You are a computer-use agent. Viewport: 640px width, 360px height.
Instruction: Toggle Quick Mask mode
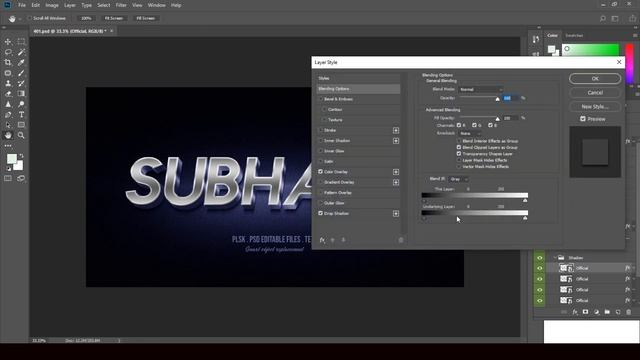pos(8,178)
